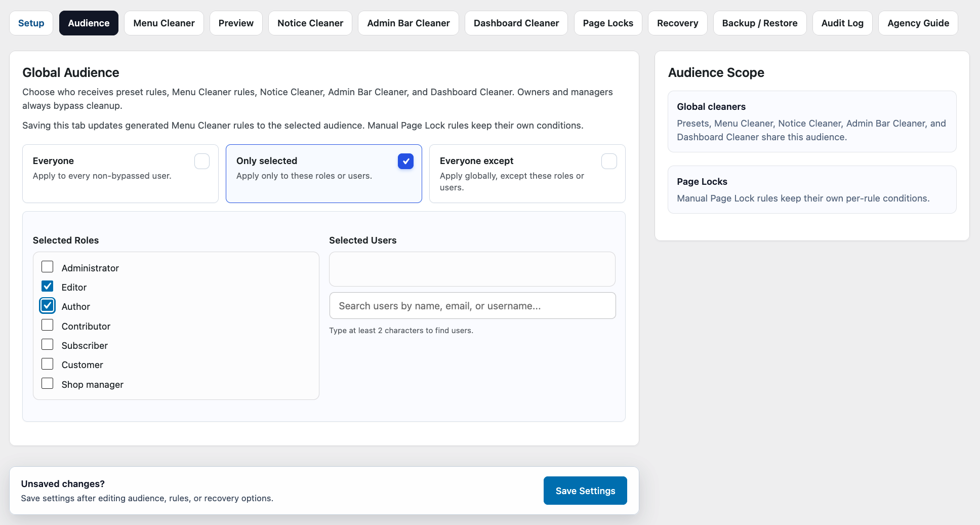Save changes with Save Settings button

point(585,491)
